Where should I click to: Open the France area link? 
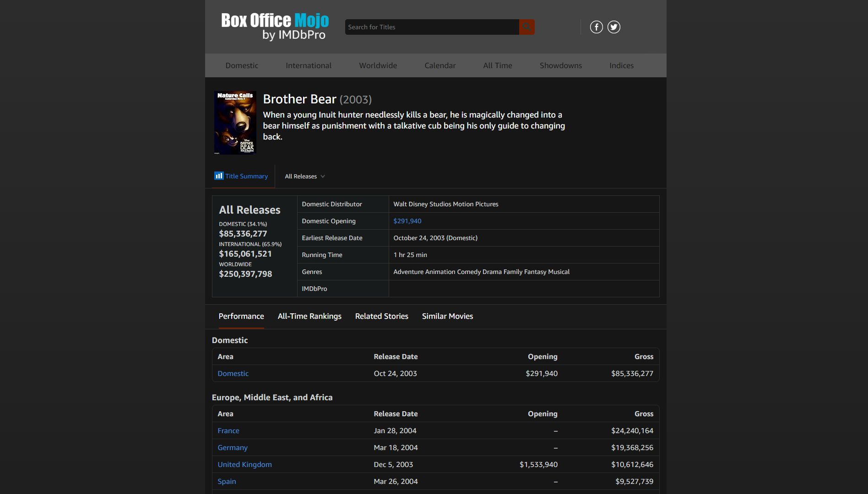click(x=228, y=430)
